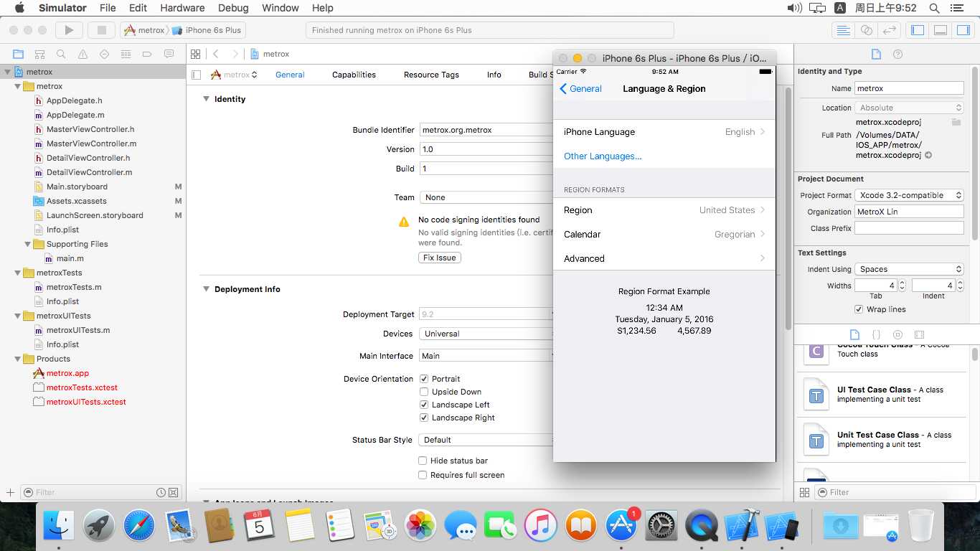The height and width of the screenshot is (551, 980).
Task: Collapse the metrox project root triangle
Action: (8, 72)
